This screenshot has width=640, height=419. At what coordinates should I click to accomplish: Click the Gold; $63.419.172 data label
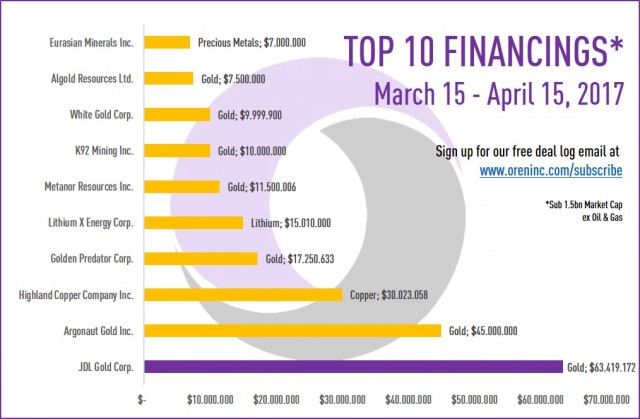tap(601, 368)
